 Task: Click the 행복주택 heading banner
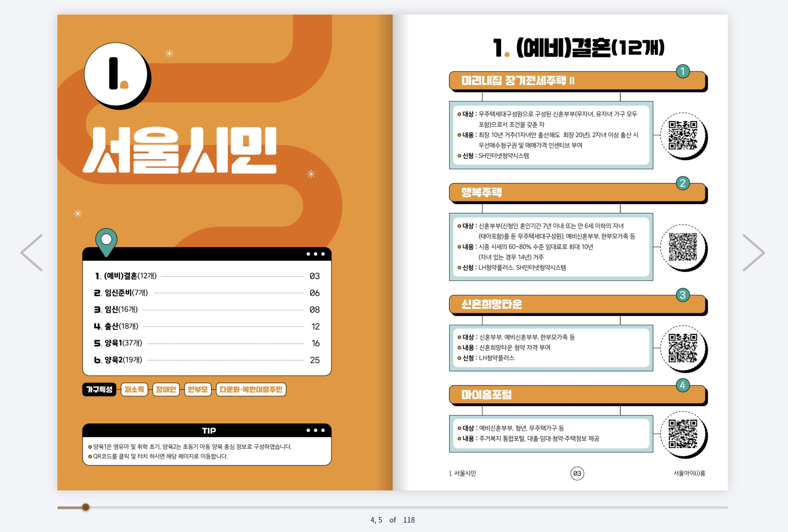(x=578, y=192)
